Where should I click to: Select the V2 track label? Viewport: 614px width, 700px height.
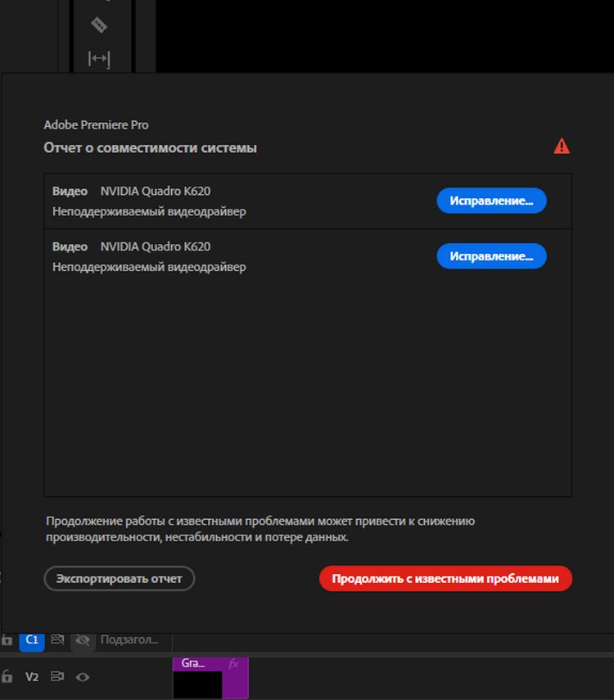(x=32, y=677)
